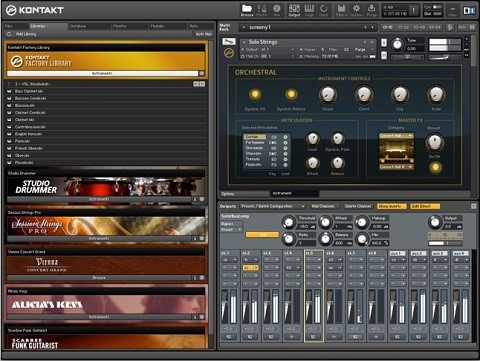Toggle the Dynamic Release yellow button

coord(291,94)
